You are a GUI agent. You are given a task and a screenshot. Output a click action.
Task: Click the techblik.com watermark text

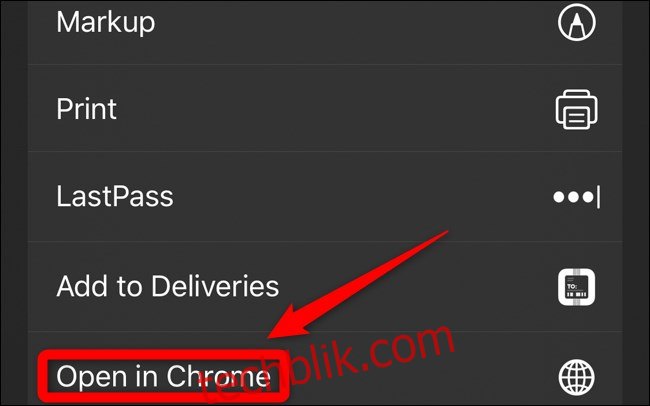tap(327, 365)
